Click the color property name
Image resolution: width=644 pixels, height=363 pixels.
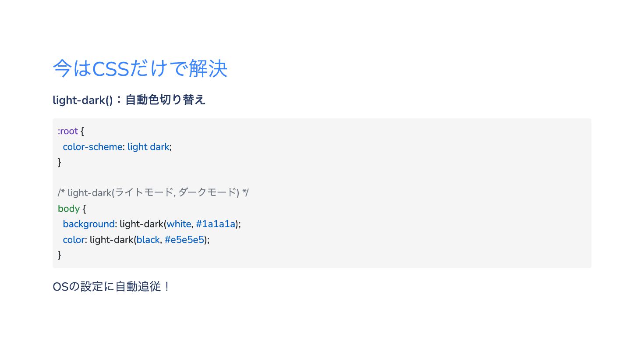[74, 240]
